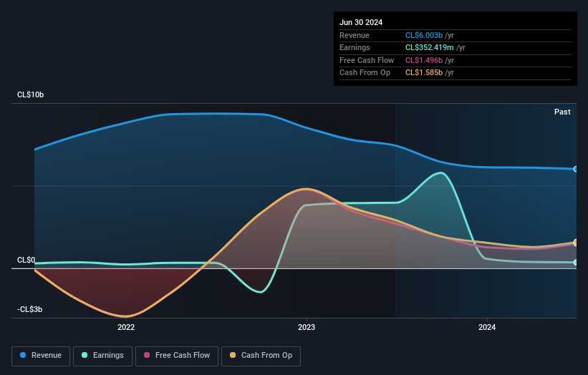
Task: Click the Revenue row label in tooltip
Action: point(355,35)
